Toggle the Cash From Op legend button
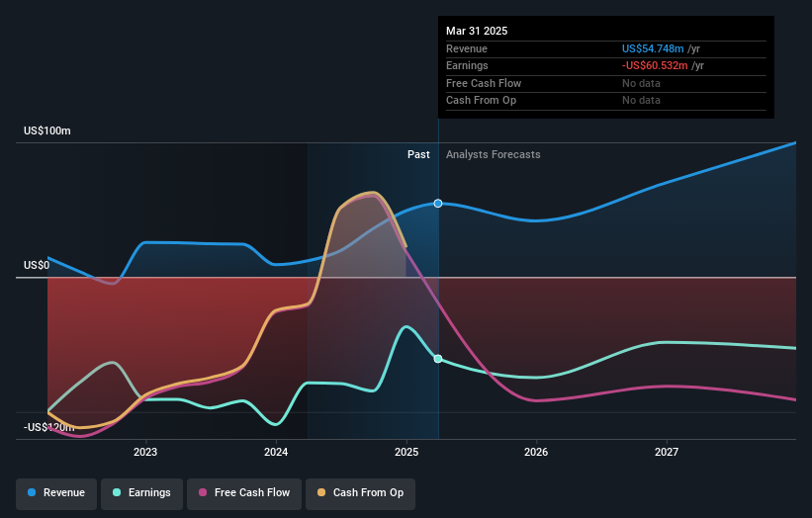 (x=360, y=493)
